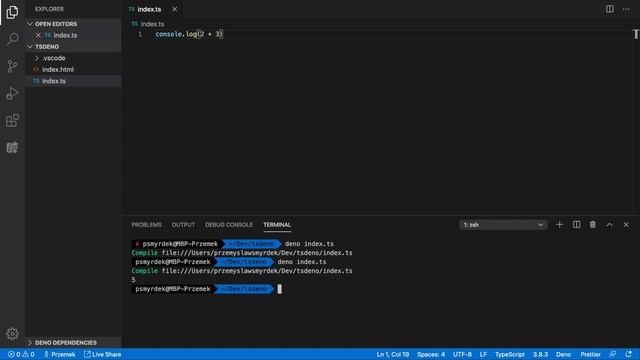Screen dimensions: 640x360
Task: Switch to the Output panel tab
Action: [183, 225]
